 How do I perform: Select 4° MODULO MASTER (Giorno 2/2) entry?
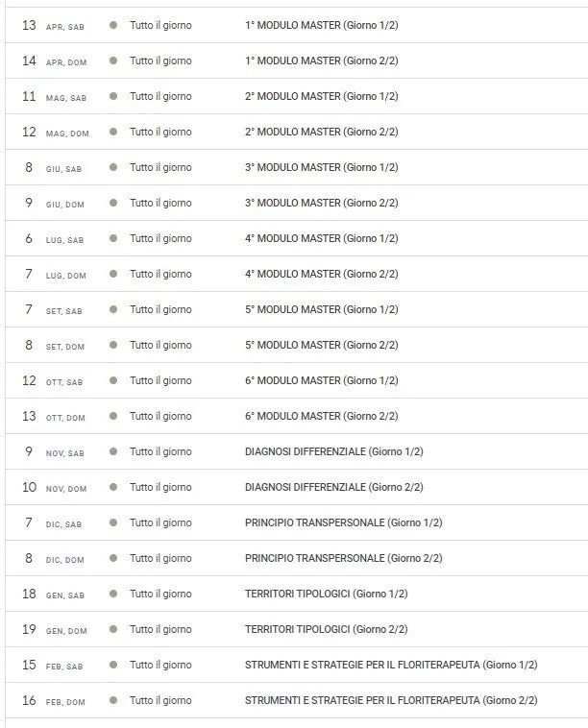322,274
